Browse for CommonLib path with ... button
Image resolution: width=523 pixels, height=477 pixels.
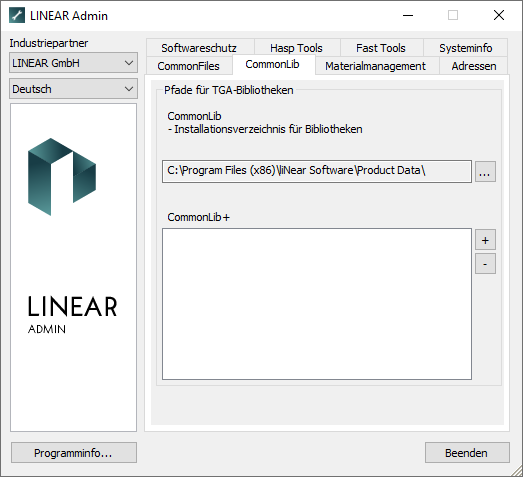click(485, 172)
